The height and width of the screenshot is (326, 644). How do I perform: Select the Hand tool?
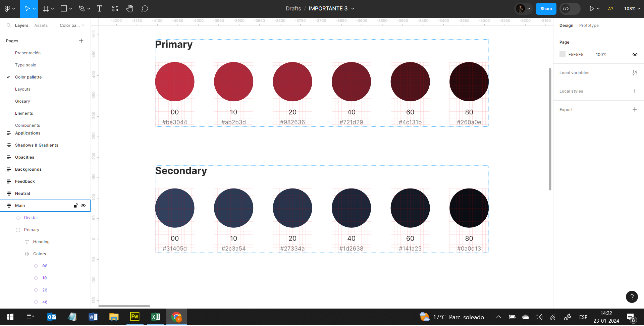click(130, 9)
